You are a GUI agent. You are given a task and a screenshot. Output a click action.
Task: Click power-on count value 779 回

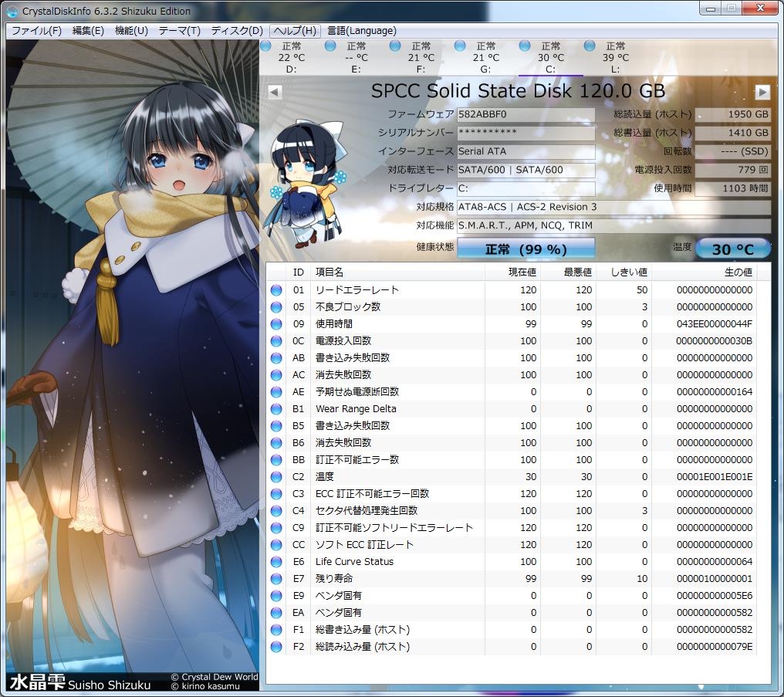pos(732,170)
